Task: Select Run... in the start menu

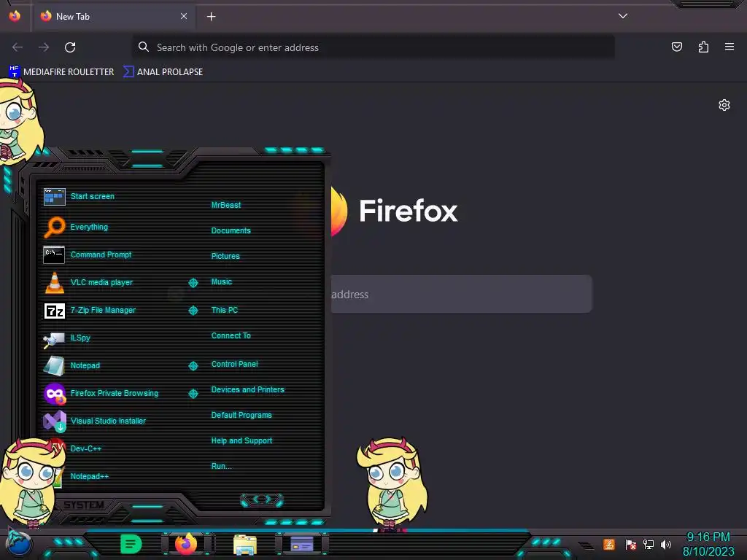Action: [221, 466]
